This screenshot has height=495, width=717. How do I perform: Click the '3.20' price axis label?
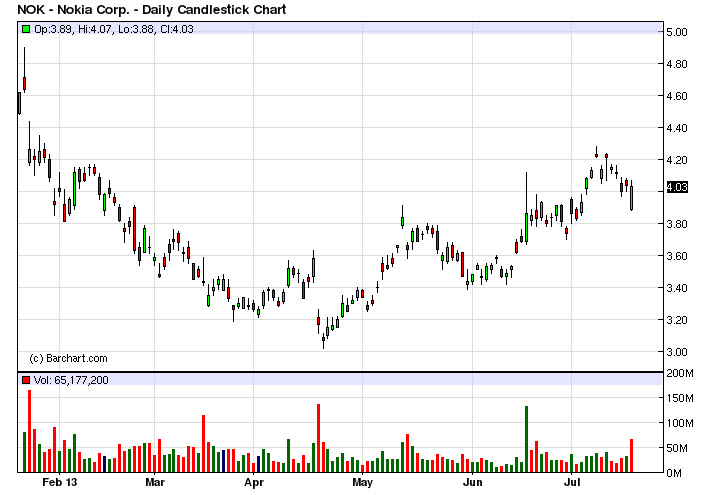coord(677,320)
